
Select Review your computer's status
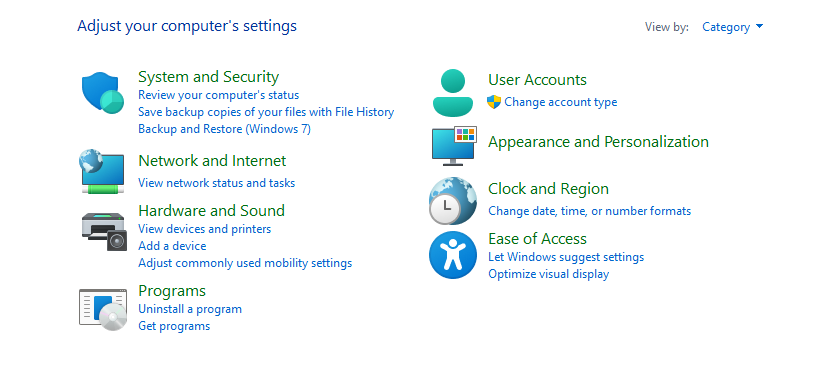218,95
